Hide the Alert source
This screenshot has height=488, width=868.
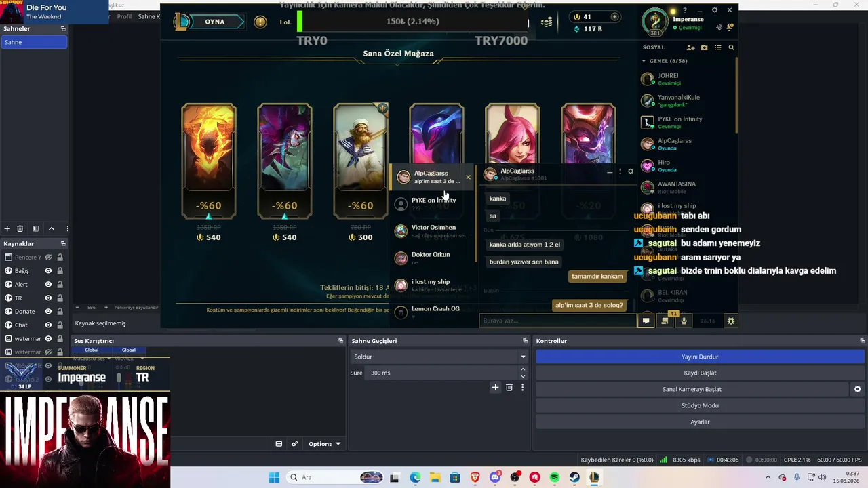tap(48, 285)
